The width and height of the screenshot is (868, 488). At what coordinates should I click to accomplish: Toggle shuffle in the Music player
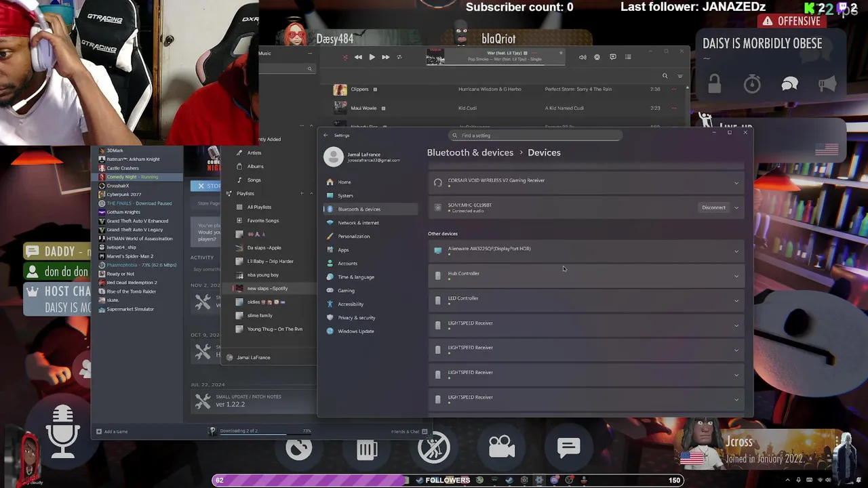(x=345, y=57)
